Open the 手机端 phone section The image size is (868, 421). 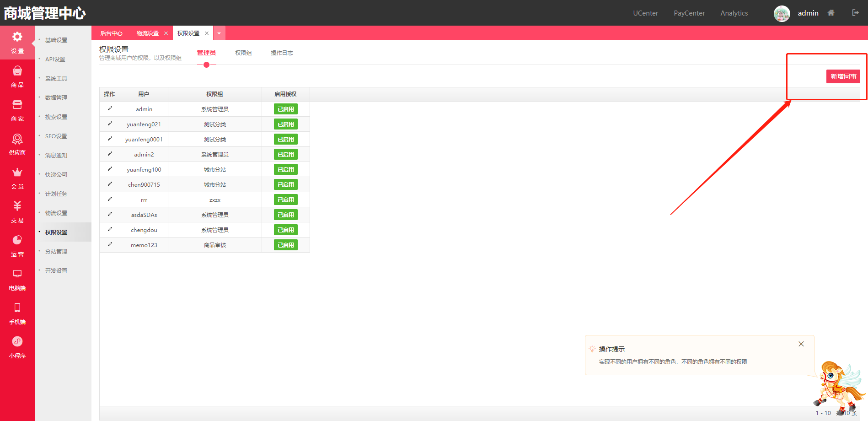click(x=17, y=313)
